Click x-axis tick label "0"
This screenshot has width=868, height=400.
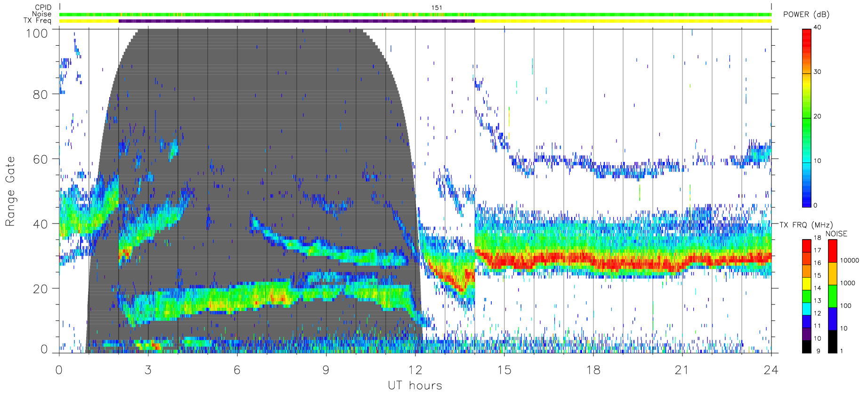tap(59, 370)
